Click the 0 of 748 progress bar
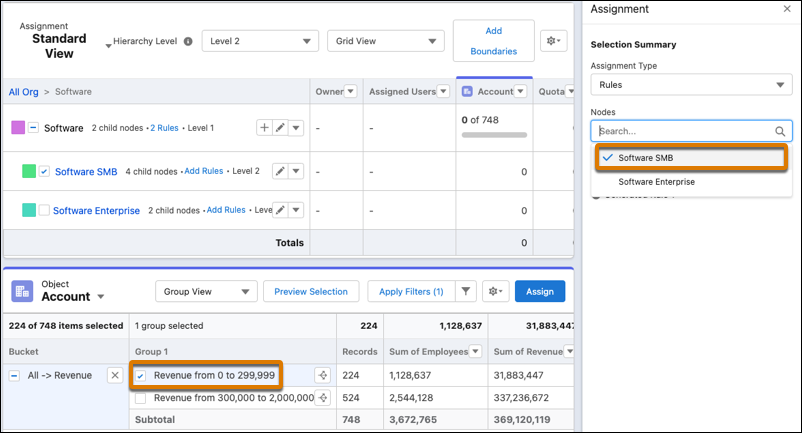The height and width of the screenshot is (433, 802). click(494, 135)
